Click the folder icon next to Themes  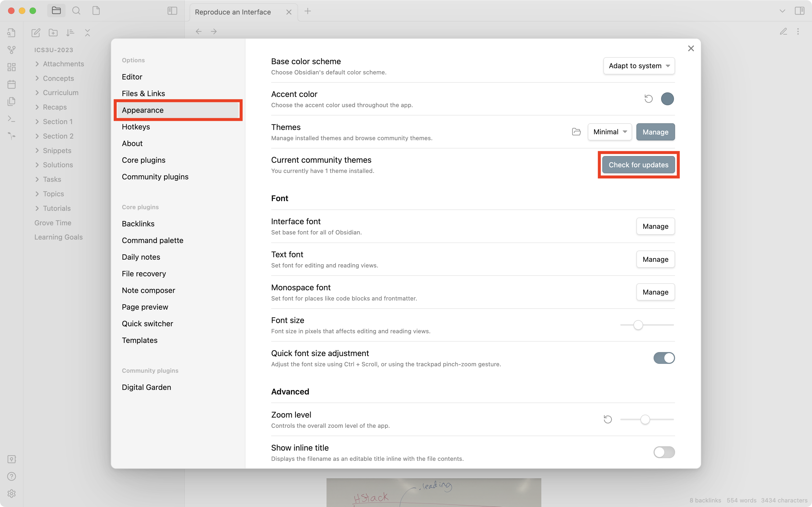tap(577, 131)
